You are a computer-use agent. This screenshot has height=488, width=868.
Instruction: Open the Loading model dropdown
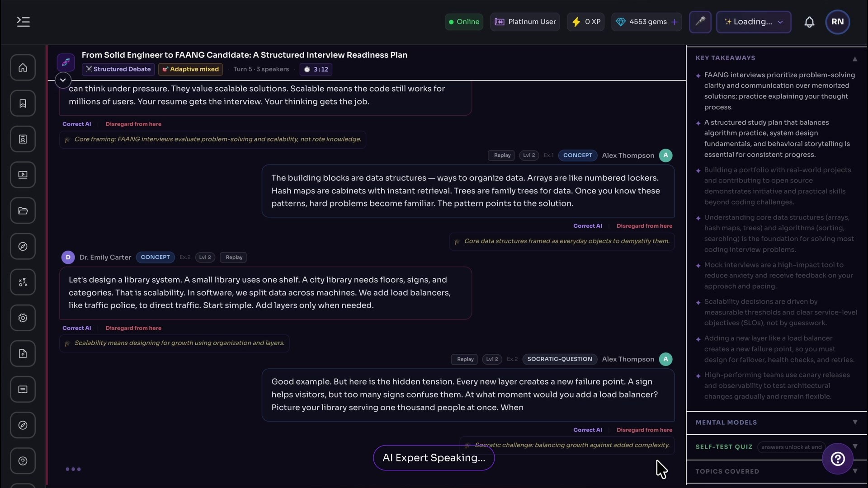754,22
